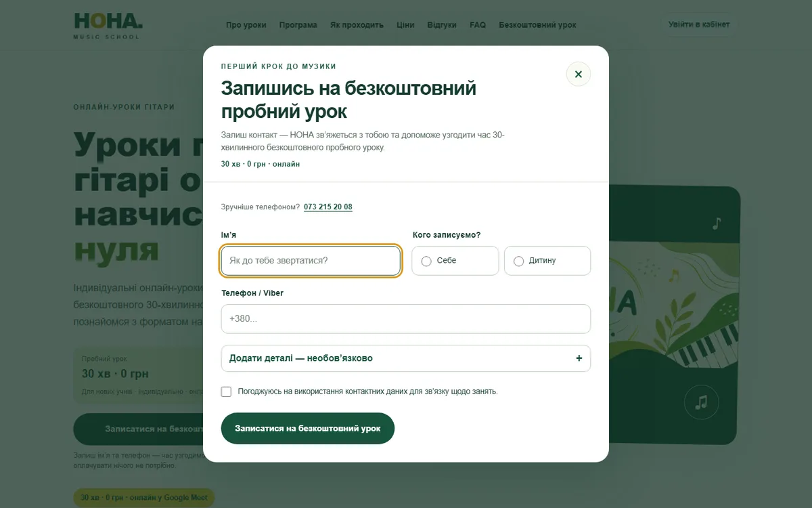Open Безкоштовний урок in the navigation

(x=538, y=25)
